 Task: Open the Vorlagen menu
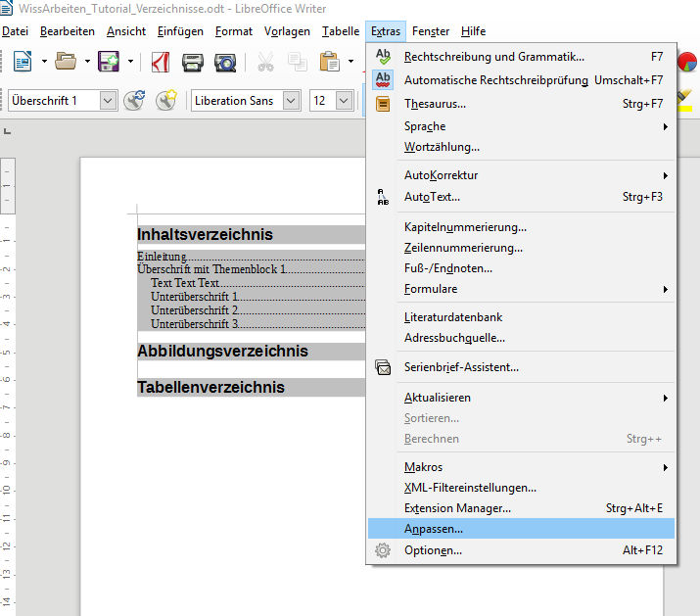coord(287,31)
